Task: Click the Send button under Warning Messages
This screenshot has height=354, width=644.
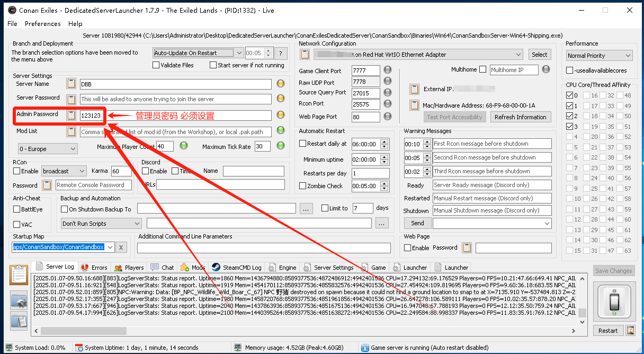Action: [417, 223]
